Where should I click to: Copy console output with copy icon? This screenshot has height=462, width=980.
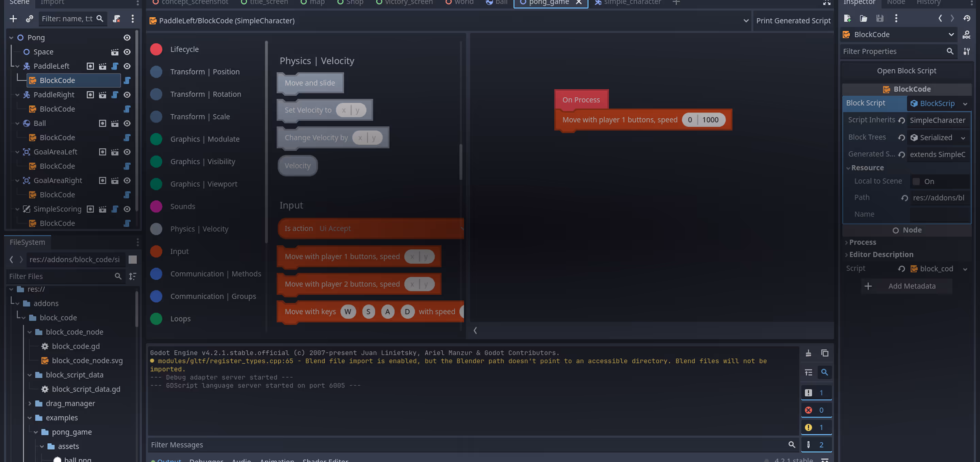click(x=824, y=353)
